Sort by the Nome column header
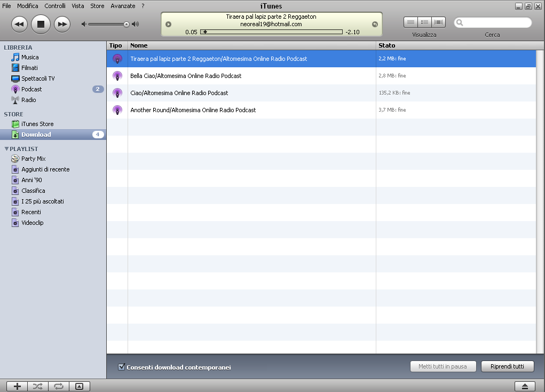The height and width of the screenshot is (392, 545). 252,45
